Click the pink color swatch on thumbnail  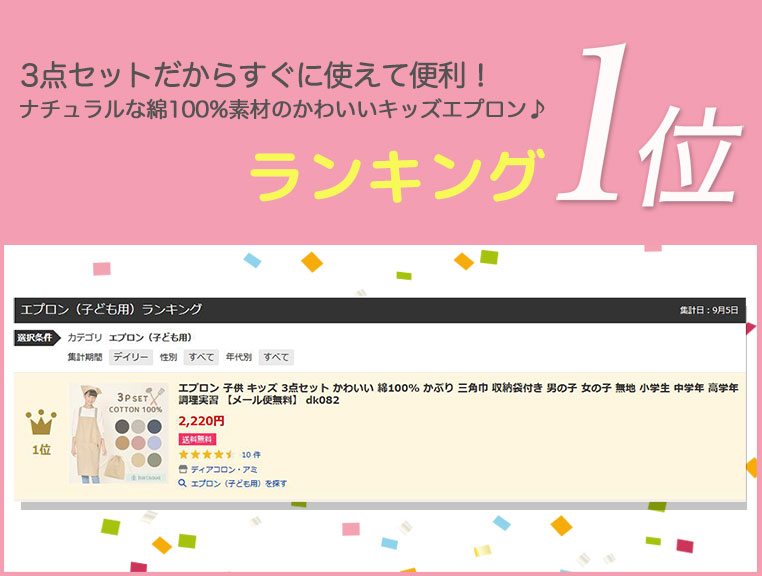138,443
